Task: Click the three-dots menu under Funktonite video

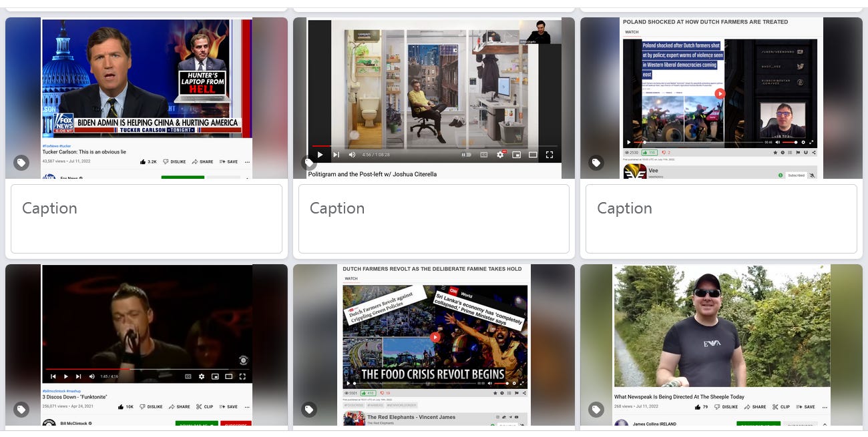Action: 247,407
